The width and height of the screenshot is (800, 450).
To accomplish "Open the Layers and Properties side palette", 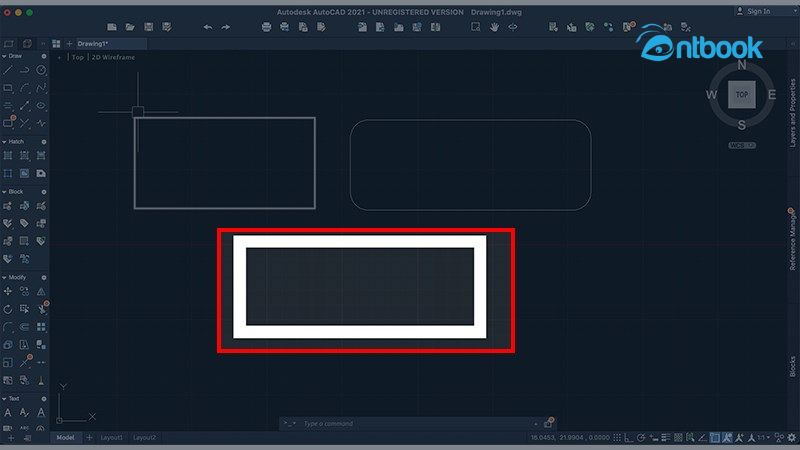I will (792, 113).
